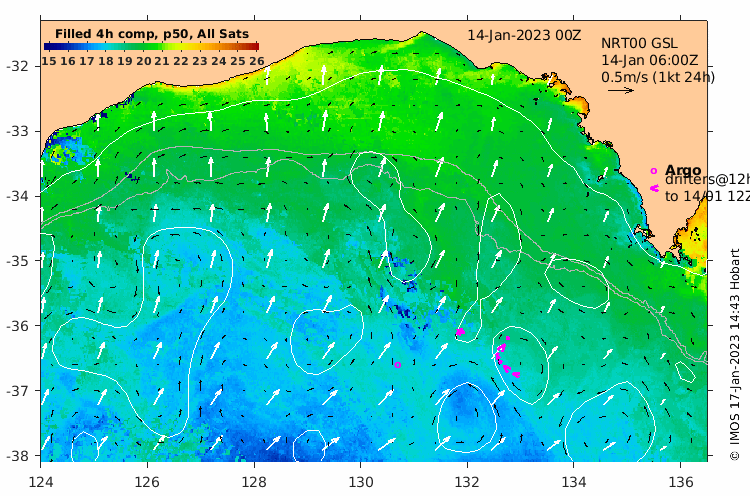Click the '0.5m/s (1kt 24h)' scale text

[x=658, y=77]
